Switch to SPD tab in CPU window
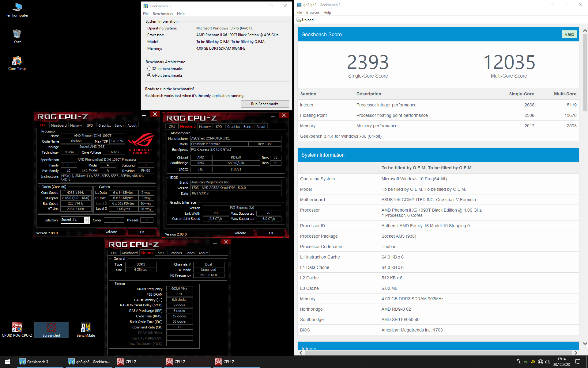The height and width of the screenshot is (368, 588). pos(90,125)
